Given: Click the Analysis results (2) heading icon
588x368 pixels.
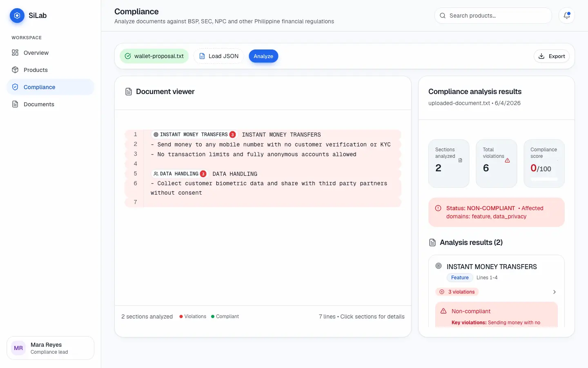Looking at the screenshot, I should tap(432, 242).
